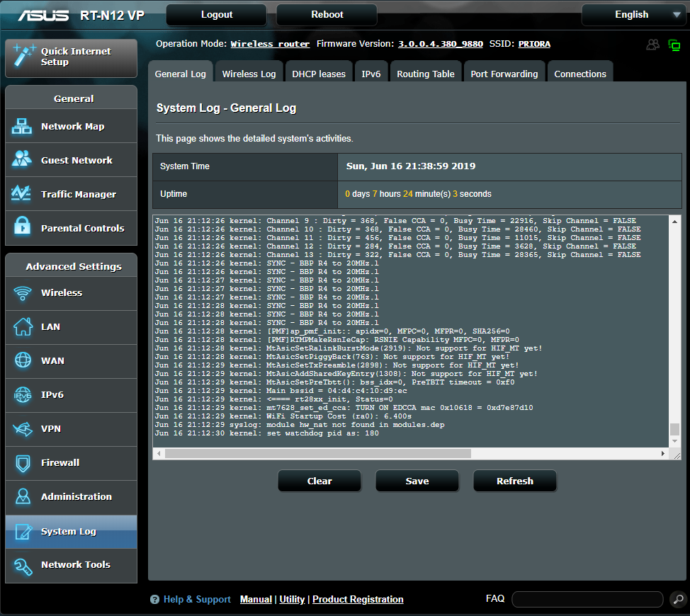Click the system time value Sun, Jun 16
This screenshot has height=616, width=690.
(x=411, y=166)
